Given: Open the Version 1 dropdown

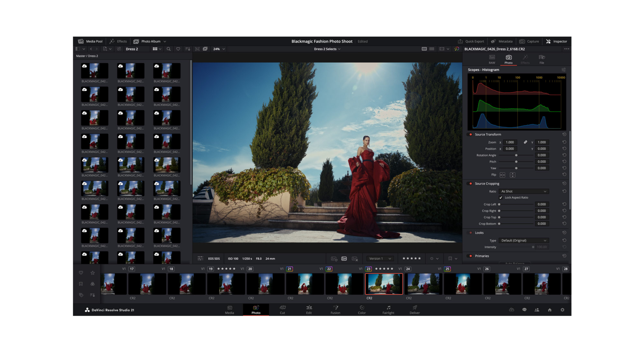Looking at the screenshot, I should tap(380, 258).
